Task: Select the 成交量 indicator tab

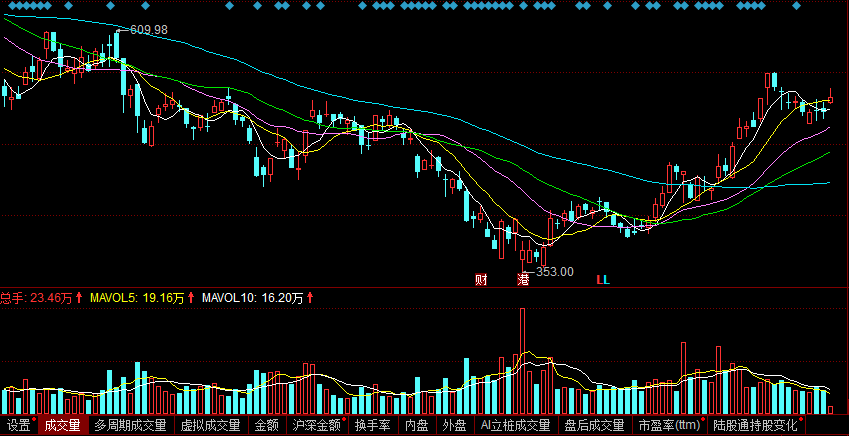Action: point(62,425)
